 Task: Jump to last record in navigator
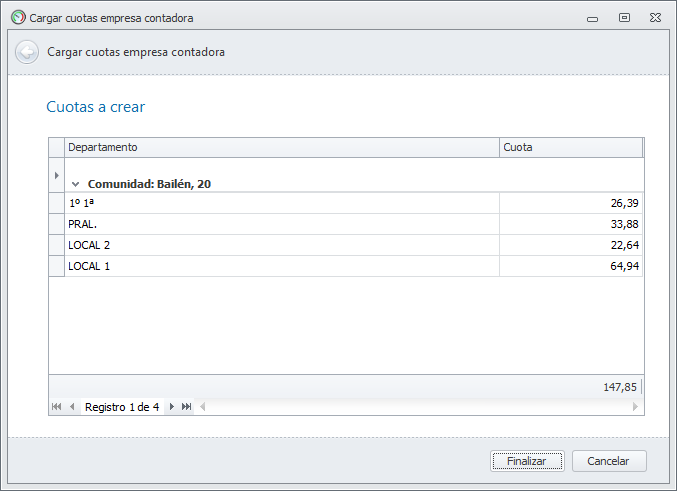(x=187, y=407)
